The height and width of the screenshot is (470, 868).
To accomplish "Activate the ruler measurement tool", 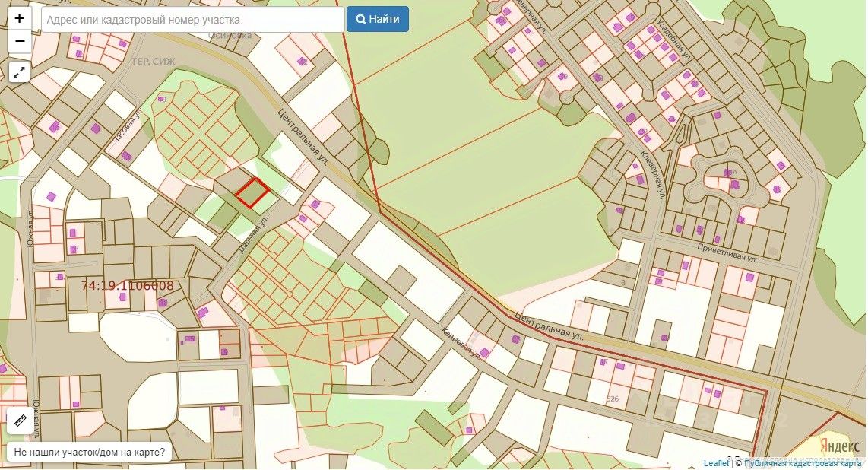I will click(x=20, y=421).
